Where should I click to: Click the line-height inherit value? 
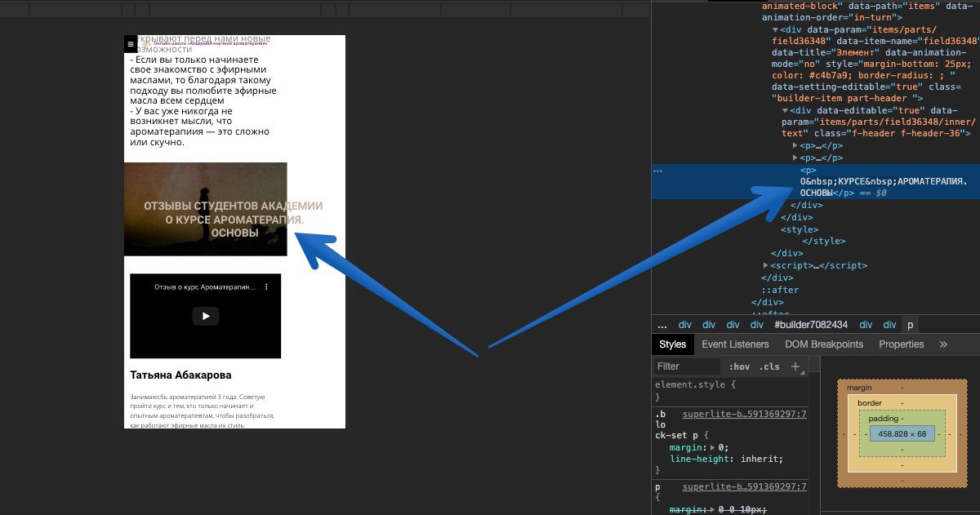[762, 459]
